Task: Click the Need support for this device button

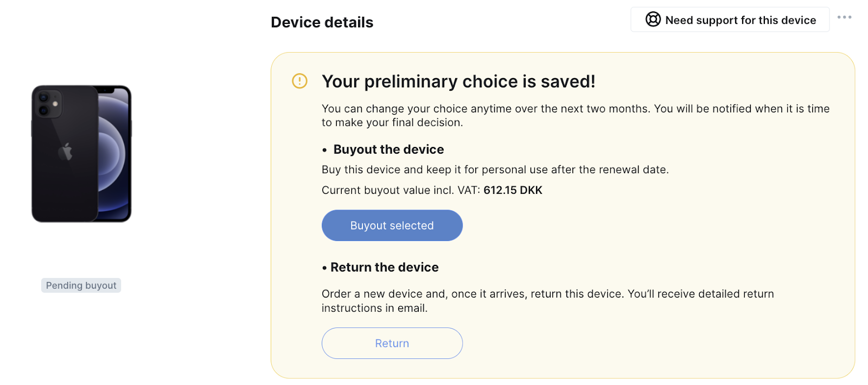Action: pyautogui.click(x=730, y=20)
